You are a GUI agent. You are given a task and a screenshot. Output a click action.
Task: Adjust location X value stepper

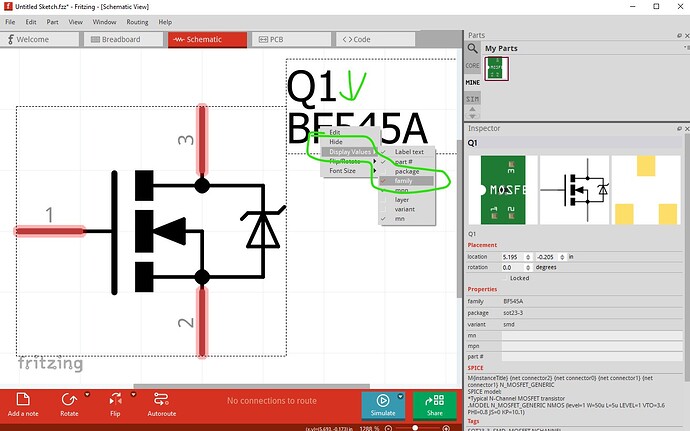pos(528,257)
